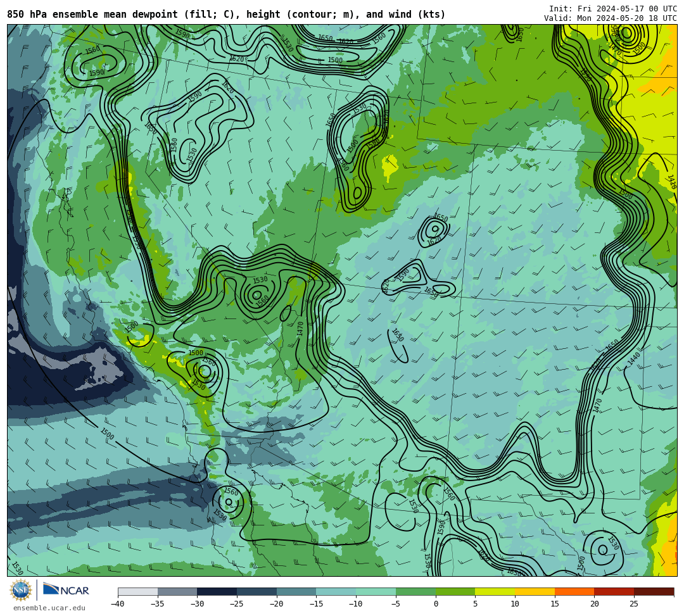The height and width of the screenshot is (616, 684).
Task: Click the 0 colorbar tick label
Action: pyautogui.click(x=435, y=604)
